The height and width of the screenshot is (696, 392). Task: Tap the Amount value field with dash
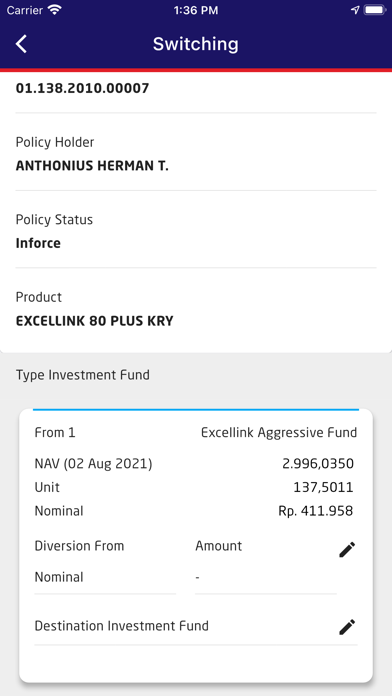[265, 577]
